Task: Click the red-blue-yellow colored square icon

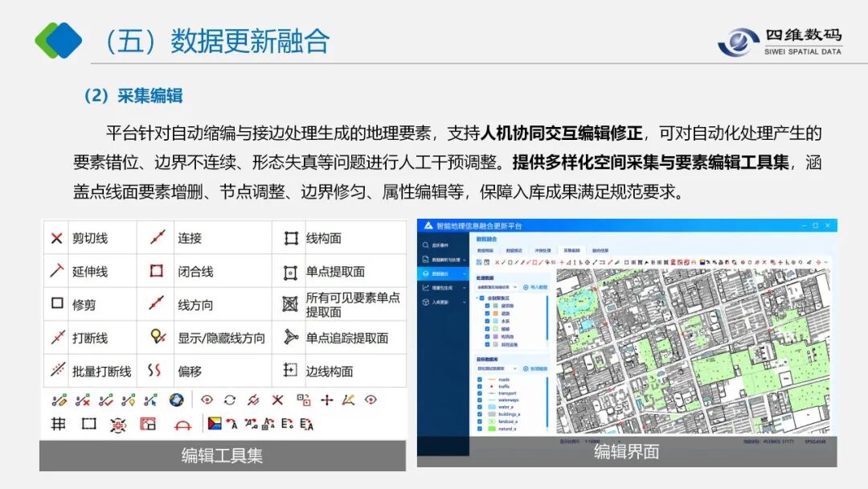Action: [215, 424]
